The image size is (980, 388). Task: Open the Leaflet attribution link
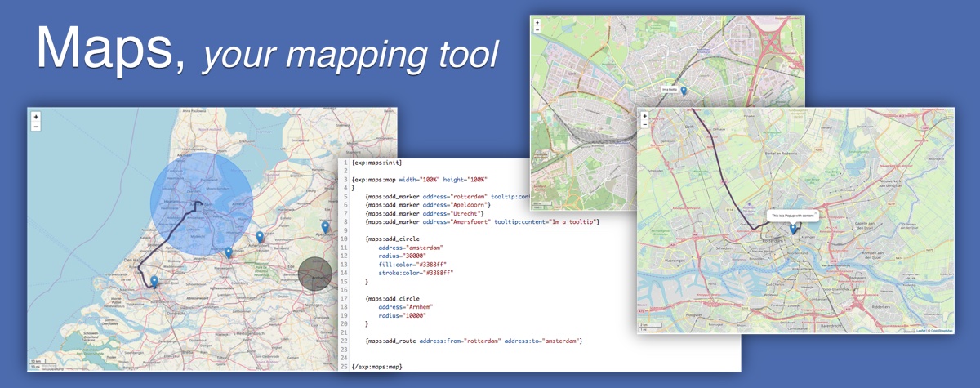click(x=920, y=331)
